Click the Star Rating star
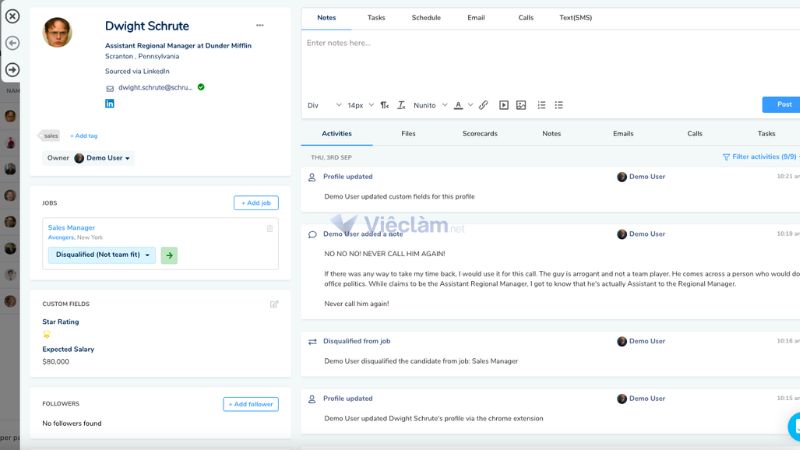The image size is (800, 450). tap(46, 335)
